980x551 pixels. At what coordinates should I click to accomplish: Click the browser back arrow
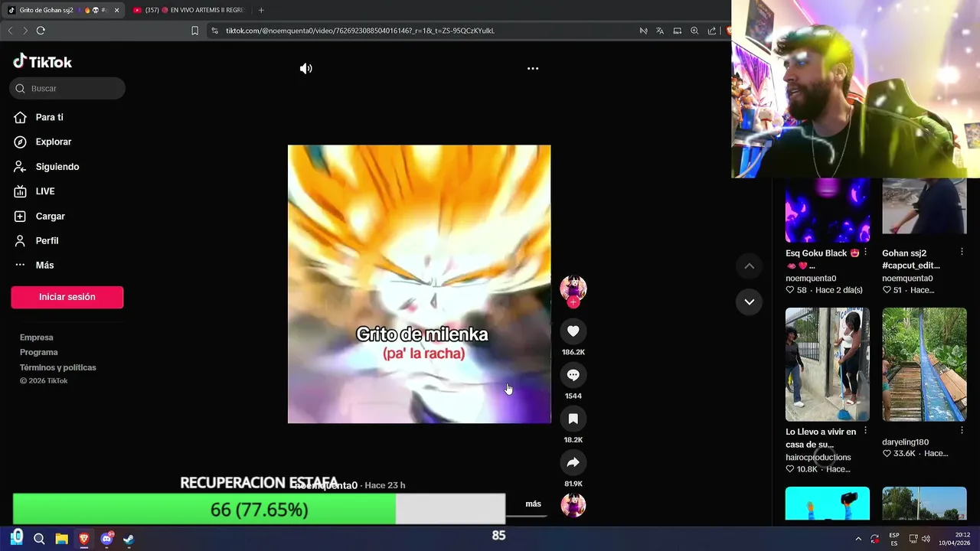point(10,31)
